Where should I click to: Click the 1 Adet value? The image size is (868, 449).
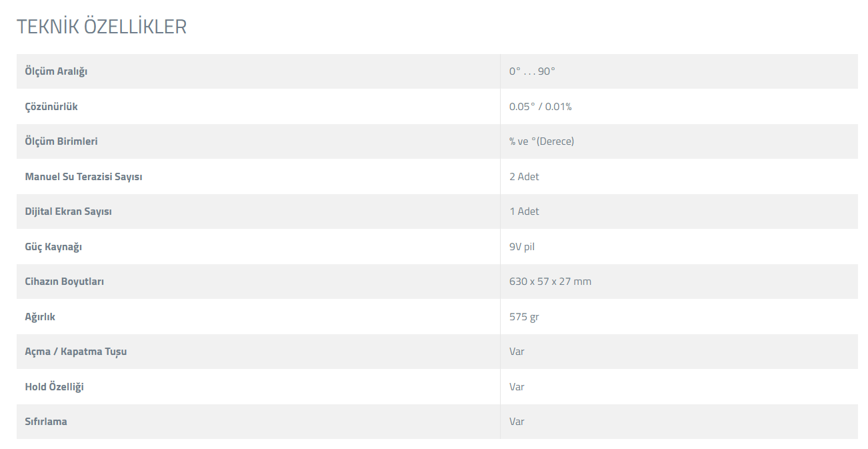pos(524,211)
